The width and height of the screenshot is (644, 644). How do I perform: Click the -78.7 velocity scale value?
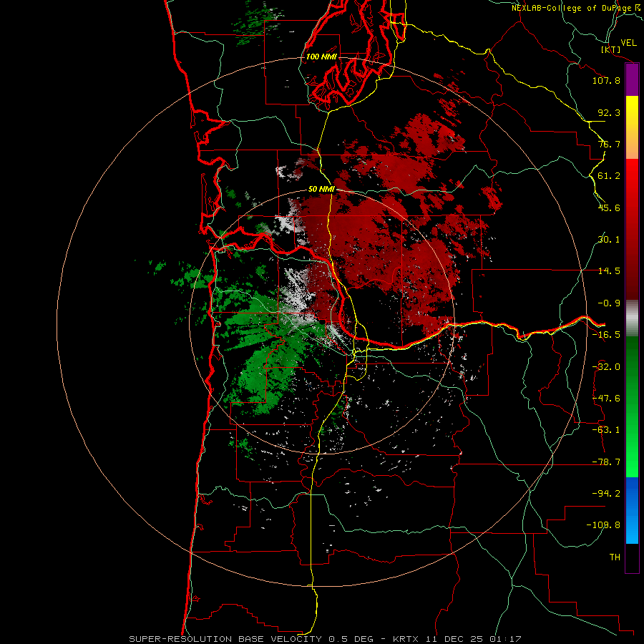pyautogui.click(x=606, y=462)
